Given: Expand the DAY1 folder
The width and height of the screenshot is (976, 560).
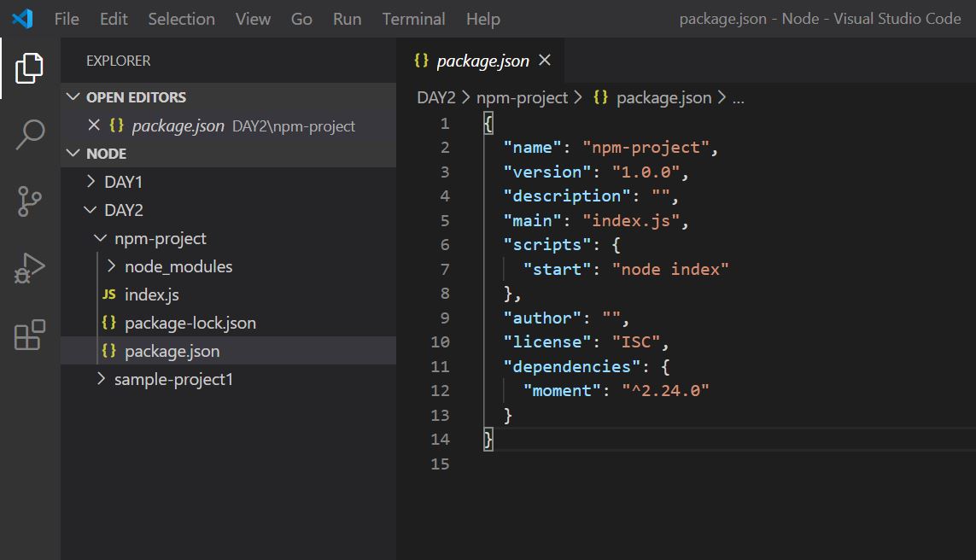Looking at the screenshot, I should pos(91,181).
